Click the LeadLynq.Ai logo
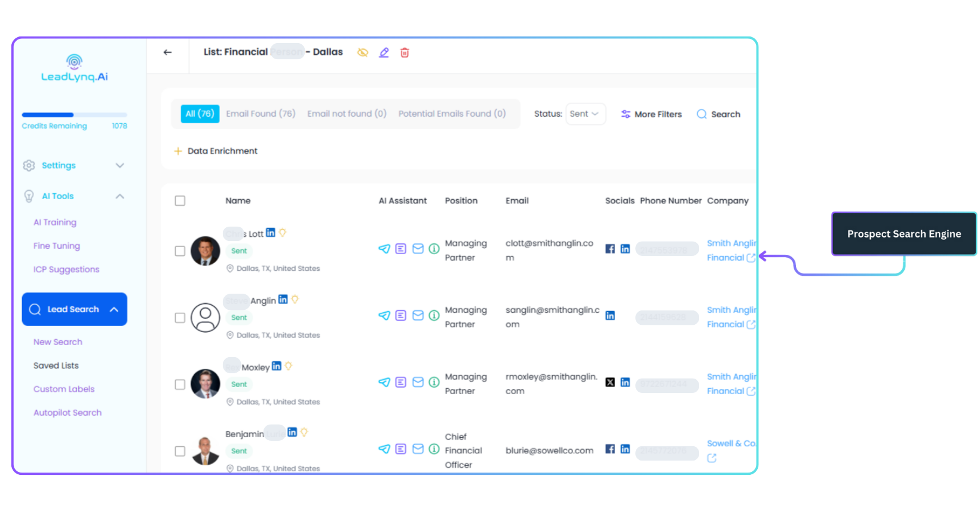980x512 pixels. point(74,68)
